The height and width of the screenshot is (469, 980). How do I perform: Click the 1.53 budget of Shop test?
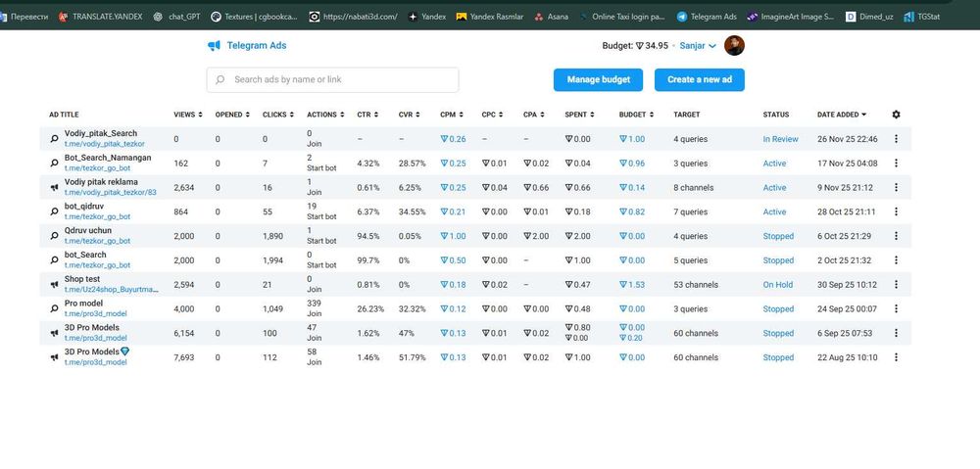point(632,285)
